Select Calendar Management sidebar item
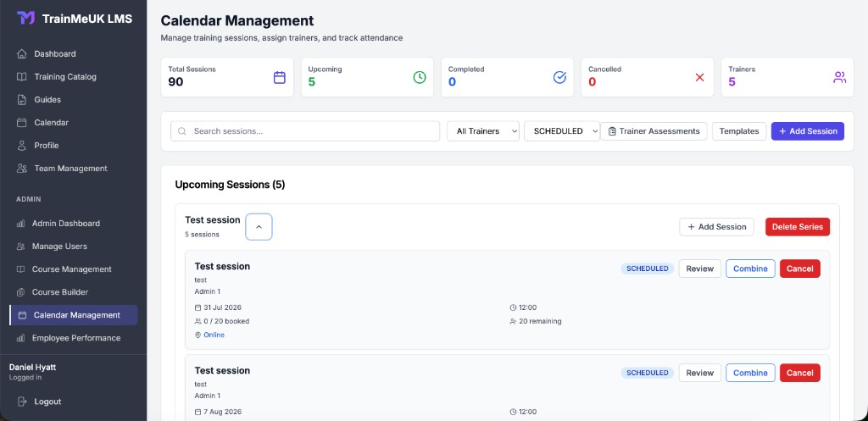 (74, 315)
